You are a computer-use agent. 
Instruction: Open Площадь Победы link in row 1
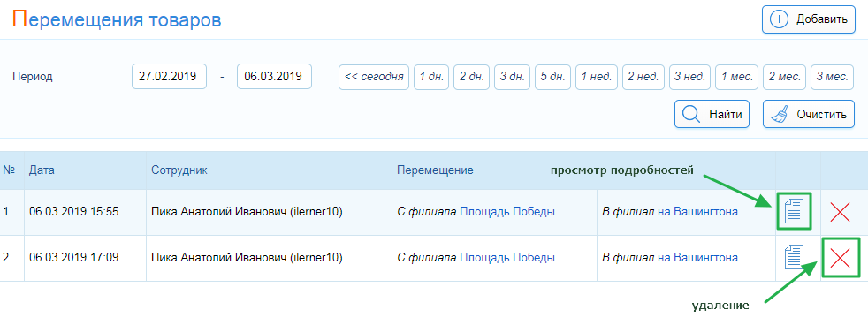[507, 212]
